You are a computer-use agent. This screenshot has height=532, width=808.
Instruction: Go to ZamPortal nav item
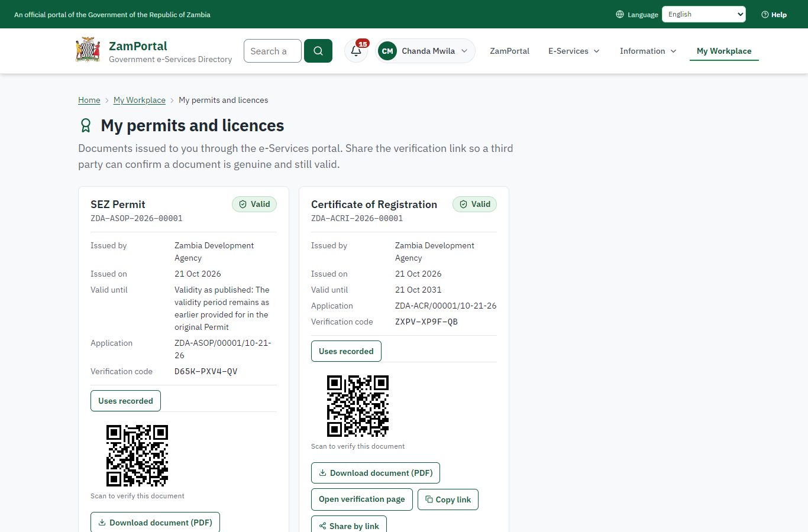pyautogui.click(x=509, y=51)
